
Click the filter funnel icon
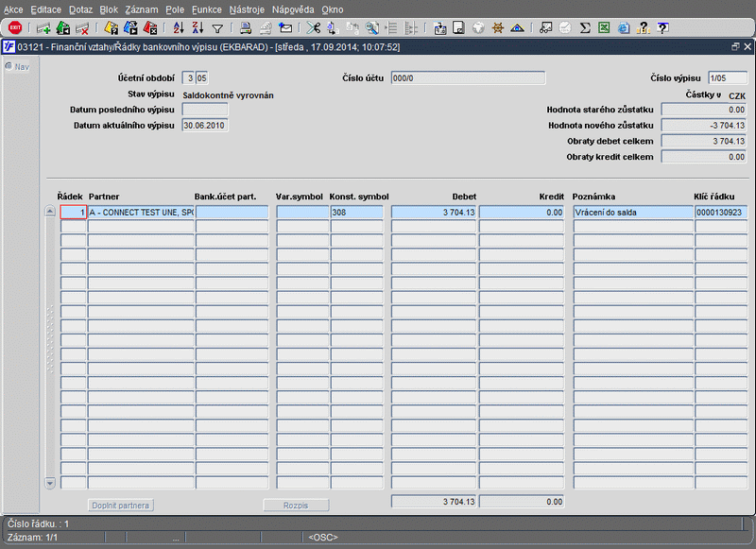coord(217,29)
